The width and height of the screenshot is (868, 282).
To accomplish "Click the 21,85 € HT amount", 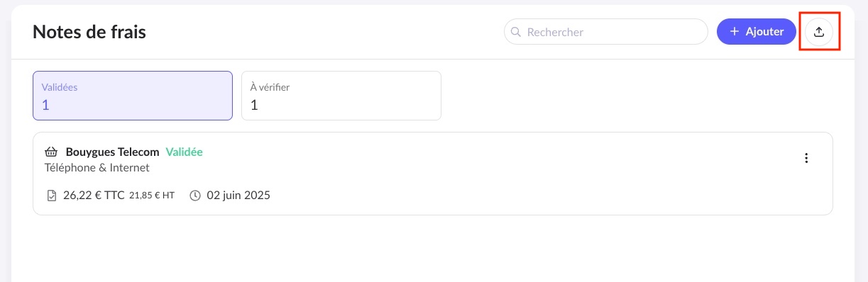I will [152, 196].
